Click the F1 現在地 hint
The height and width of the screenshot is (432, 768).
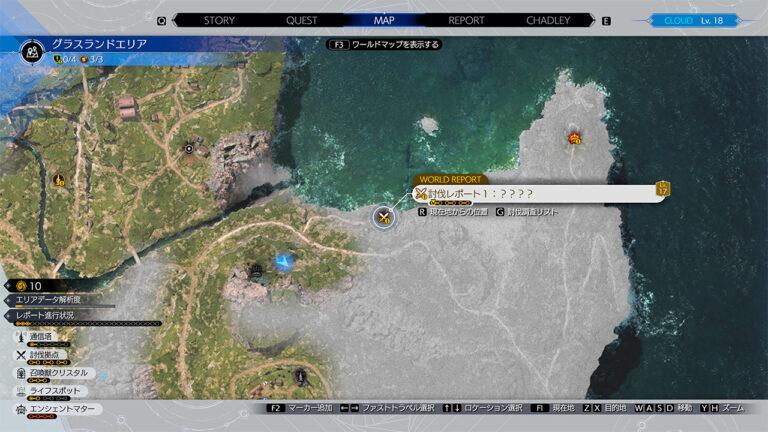click(552, 408)
